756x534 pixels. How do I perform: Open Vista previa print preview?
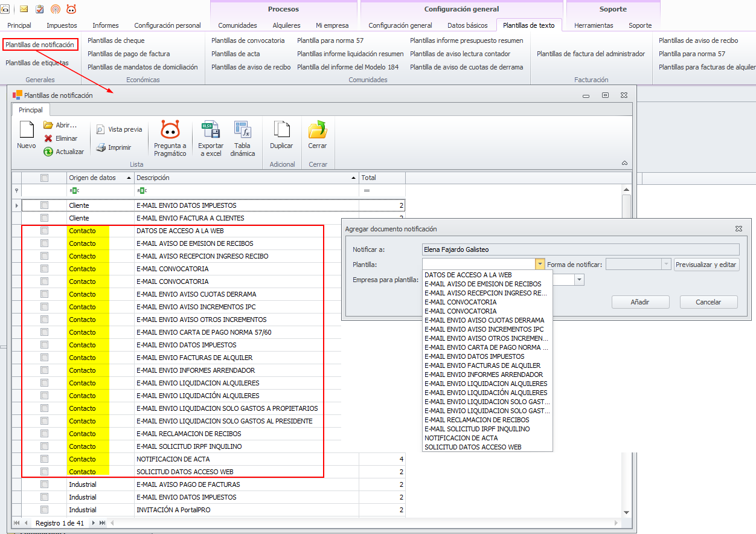tap(100, 129)
